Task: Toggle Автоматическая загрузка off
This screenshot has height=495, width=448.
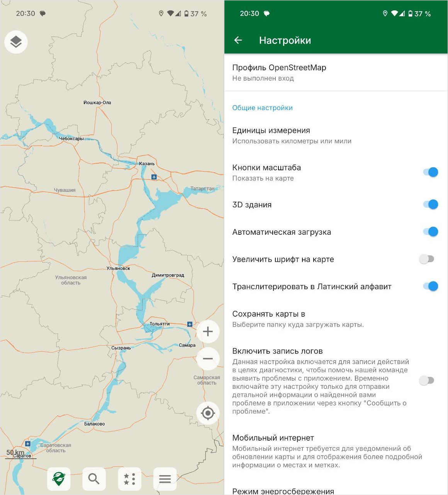Action: (x=430, y=232)
